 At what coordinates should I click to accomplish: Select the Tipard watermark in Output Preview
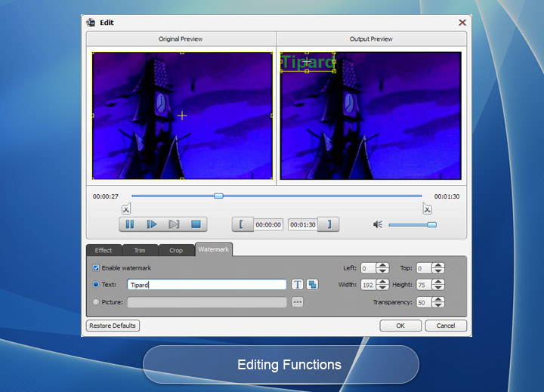[x=308, y=62]
